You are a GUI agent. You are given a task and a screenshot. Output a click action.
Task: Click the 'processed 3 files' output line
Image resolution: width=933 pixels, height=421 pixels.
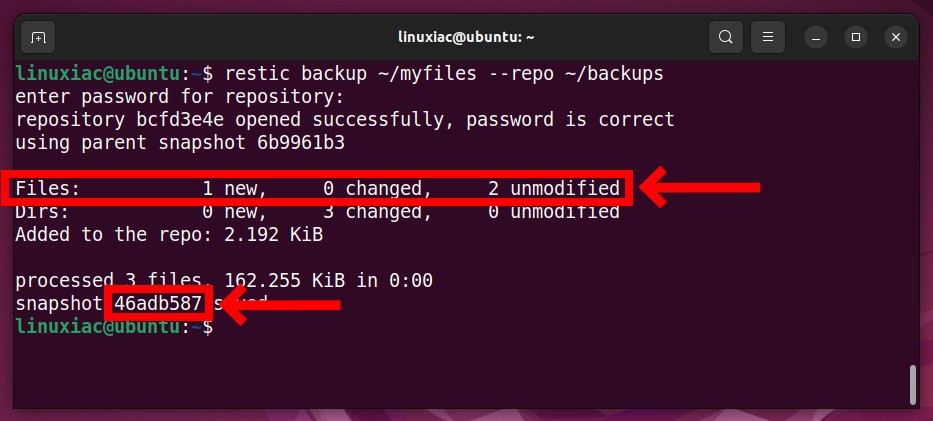click(x=224, y=281)
